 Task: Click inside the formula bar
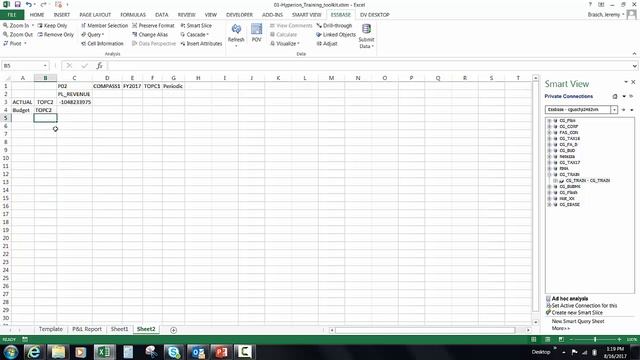369,66
